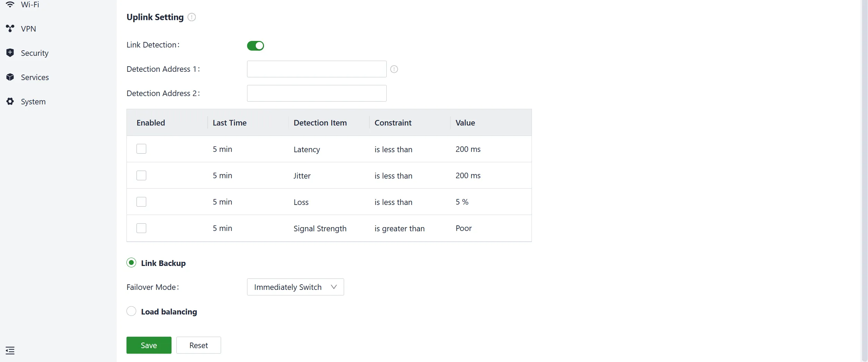Collapse the sidebar using the bottom menu icon
This screenshot has width=868, height=362.
point(10,351)
